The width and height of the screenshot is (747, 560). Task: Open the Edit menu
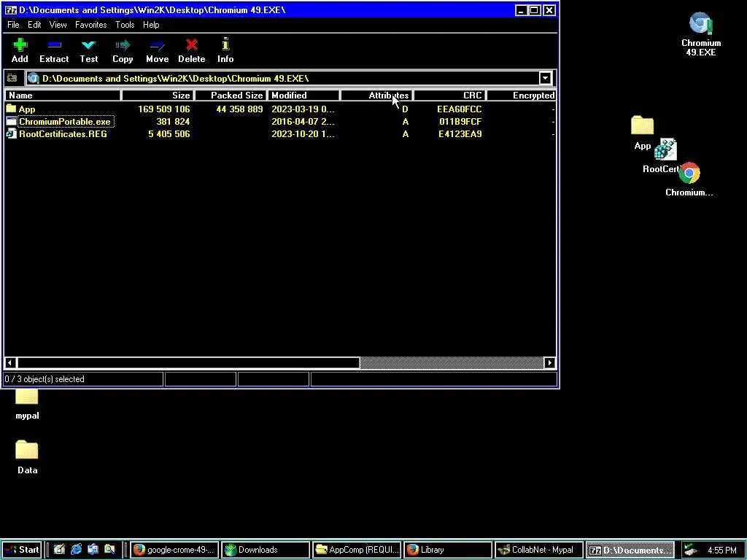(34, 25)
